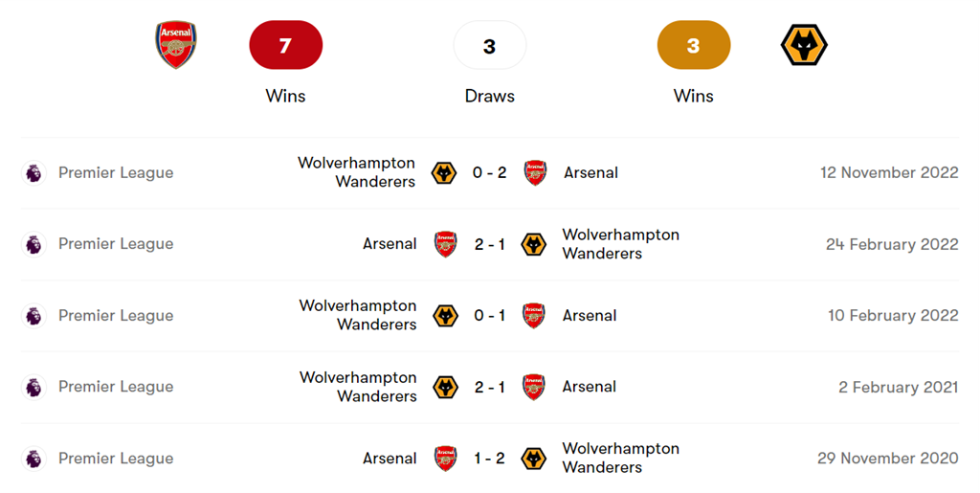Click Wolves badge in 29 November 2020 match
Viewport: 980px width, 493px height.
[533, 459]
